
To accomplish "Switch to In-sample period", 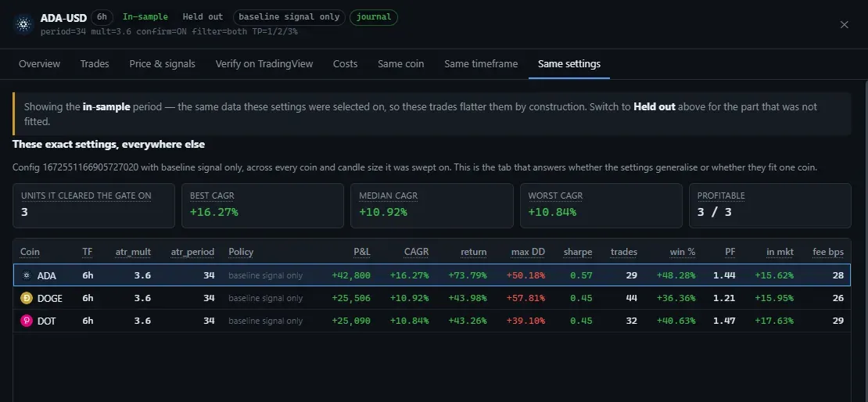I will click(145, 16).
